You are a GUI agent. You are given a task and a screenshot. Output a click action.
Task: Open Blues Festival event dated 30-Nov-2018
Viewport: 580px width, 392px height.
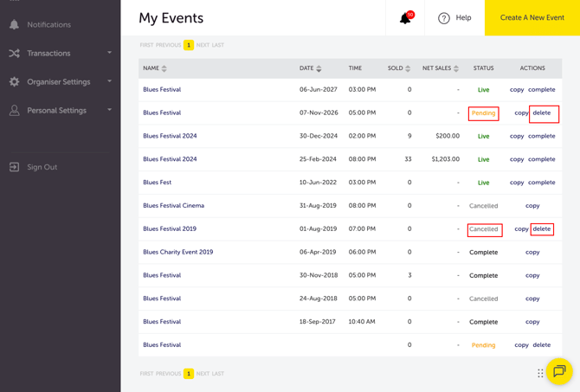coord(162,275)
